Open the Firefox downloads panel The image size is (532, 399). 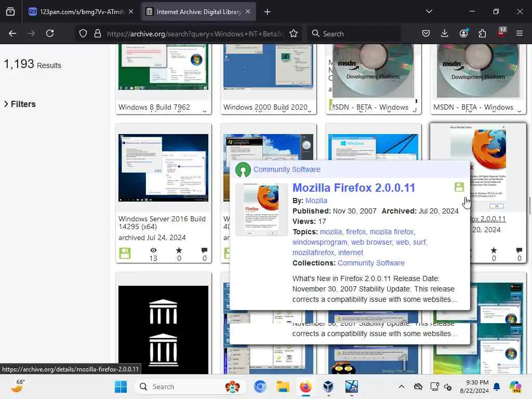tap(445, 33)
